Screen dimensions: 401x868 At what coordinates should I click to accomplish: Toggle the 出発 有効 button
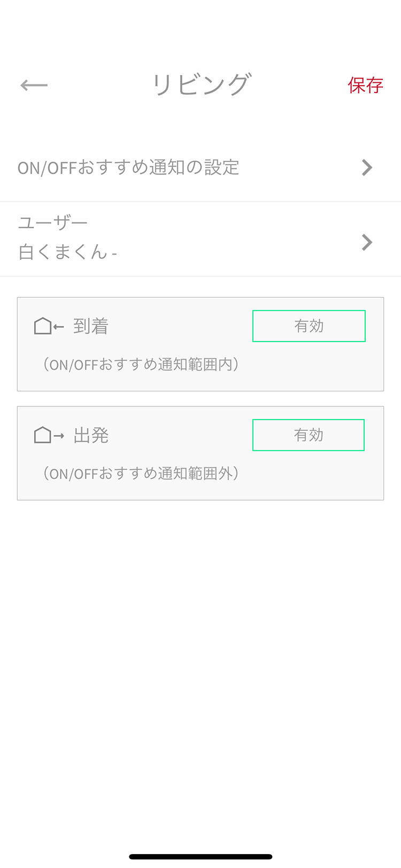(309, 435)
